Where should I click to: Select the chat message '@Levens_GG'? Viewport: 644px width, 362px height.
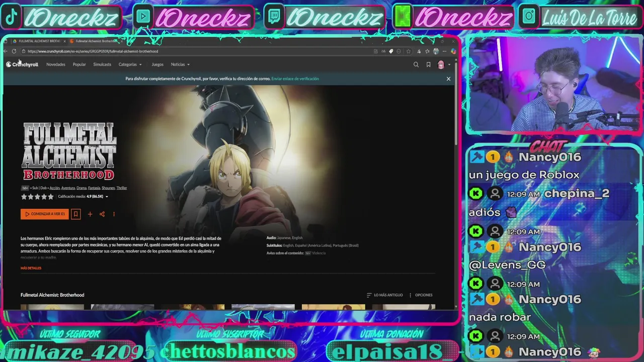tap(507, 265)
